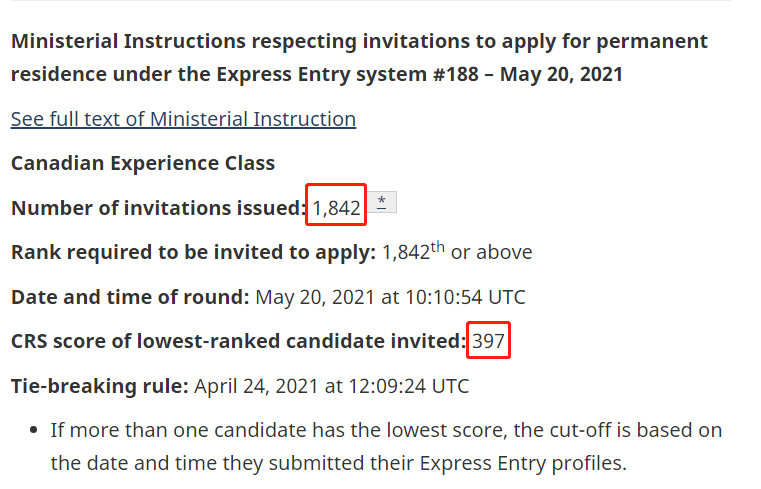Click the May 20, 2021 10:10:54 UTC timestamp

[x=390, y=297]
